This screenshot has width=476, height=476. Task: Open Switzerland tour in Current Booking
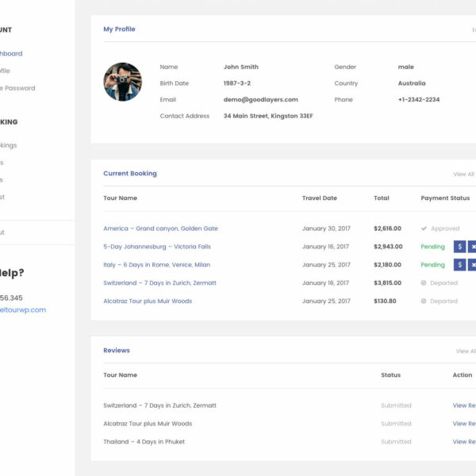[159, 283]
